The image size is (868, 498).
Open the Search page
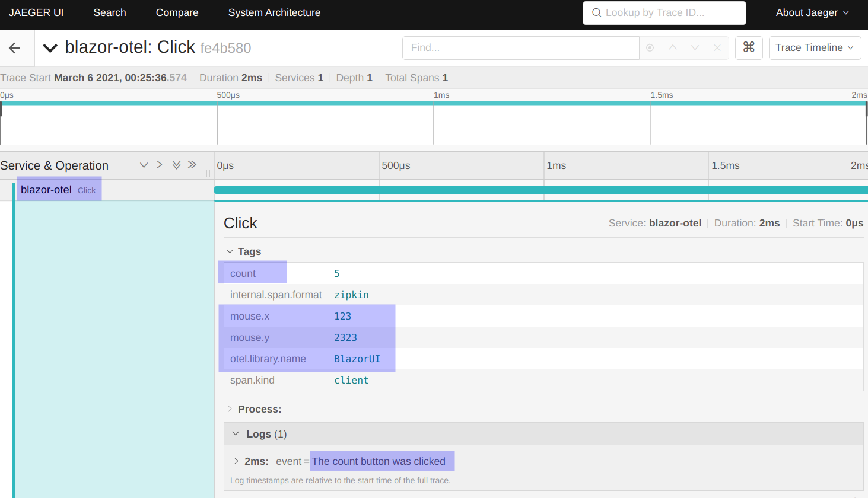pos(110,12)
